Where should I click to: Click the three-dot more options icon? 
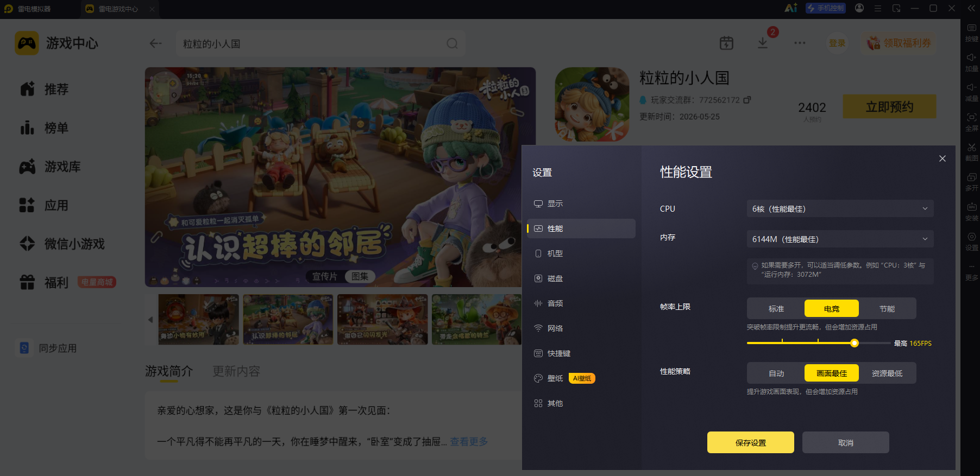coord(800,43)
